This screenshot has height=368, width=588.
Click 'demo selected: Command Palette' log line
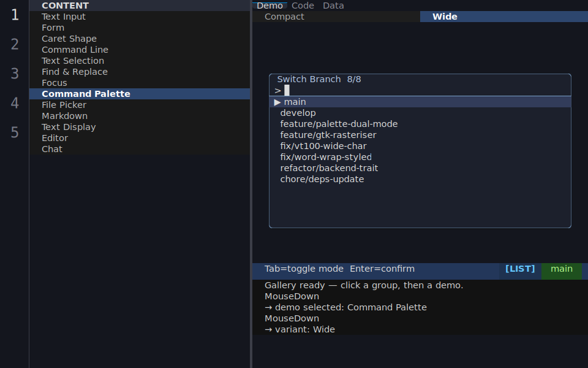[x=345, y=307]
